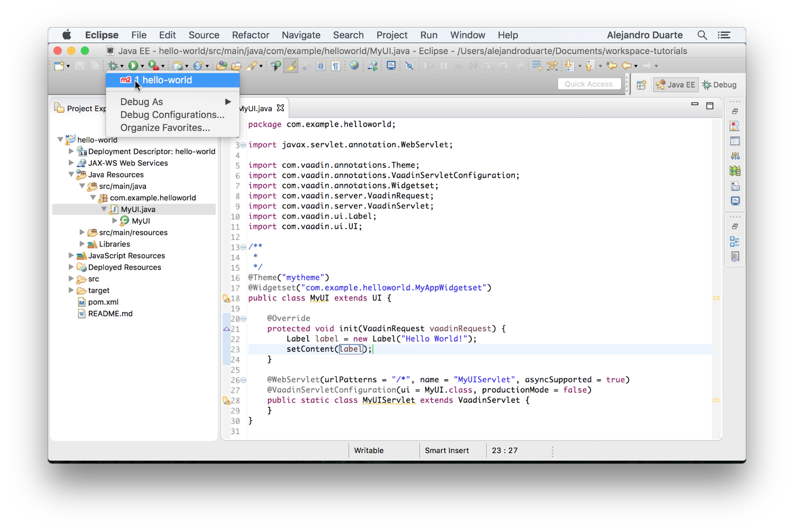The image size is (794, 532).
Task: Toggle Block Selection Mode button
Action: tap(321, 65)
